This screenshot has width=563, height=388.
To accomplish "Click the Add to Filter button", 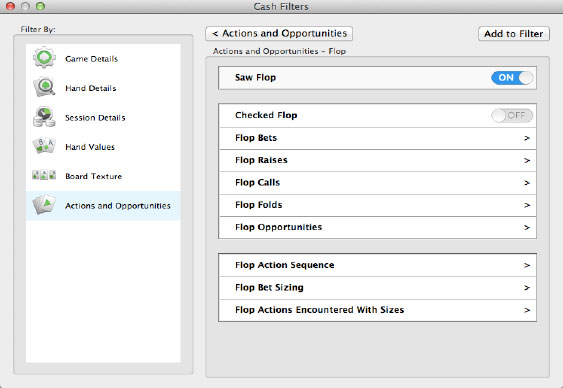I will pos(513,34).
